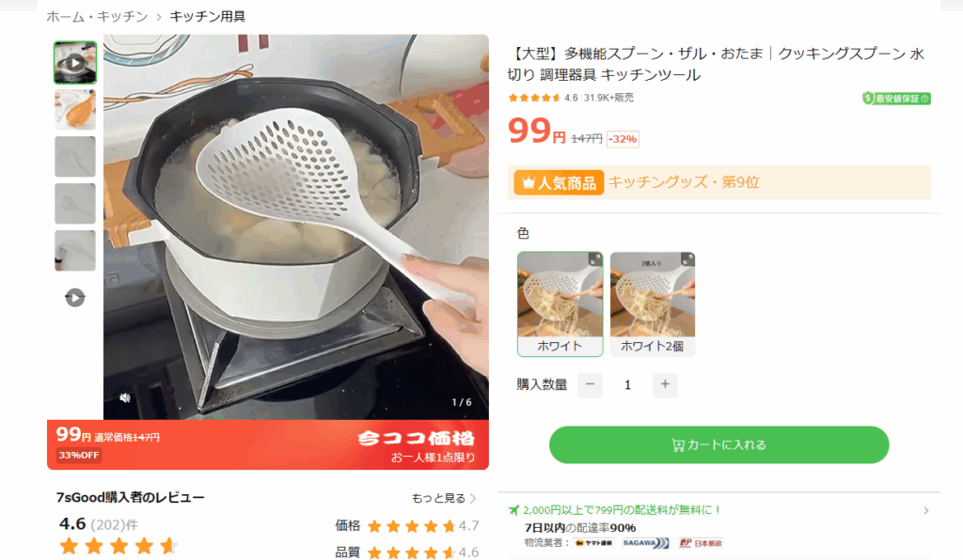Play video from the first thumbnail
The image size is (963, 560).
coord(75,63)
